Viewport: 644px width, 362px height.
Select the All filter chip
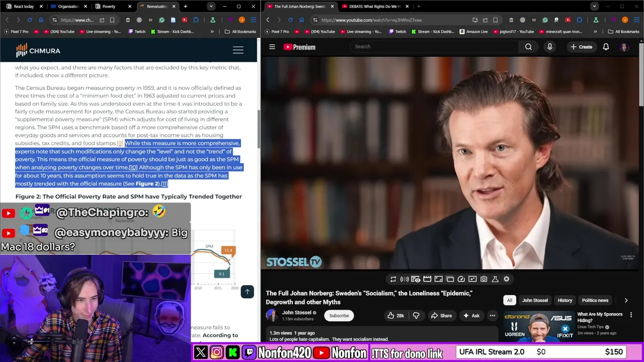509,300
